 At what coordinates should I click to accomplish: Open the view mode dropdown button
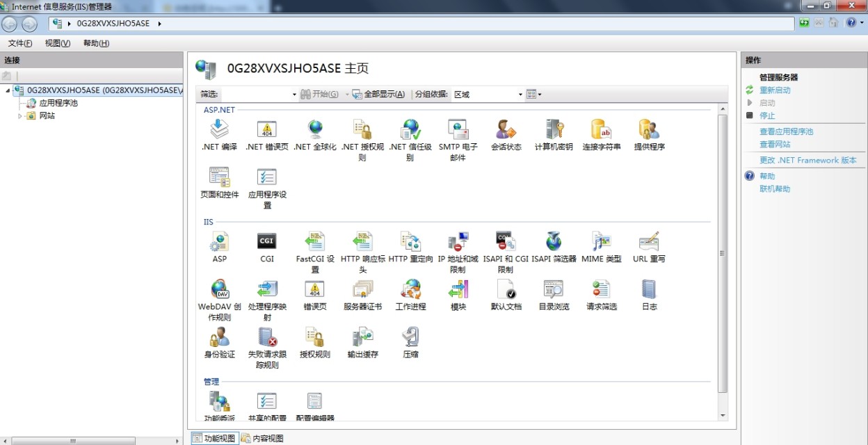pyautogui.click(x=533, y=94)
